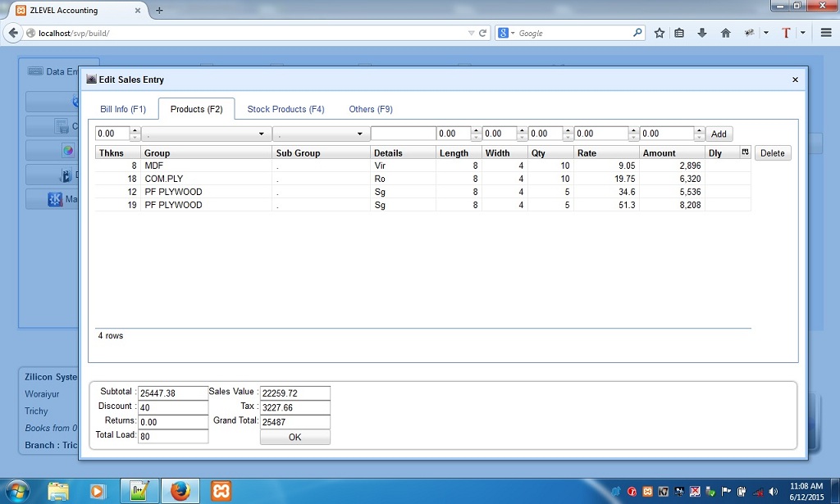Image resolution: width=840 pixels, height=504 pixels.
Task: Open Firefox from the taskbar
Action: [x=180, y=491]
